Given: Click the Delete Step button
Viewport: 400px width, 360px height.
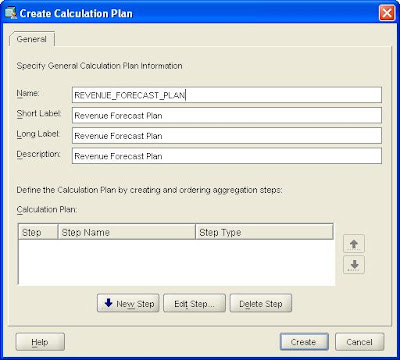Looking at the screenshot, I should [261, 303].
